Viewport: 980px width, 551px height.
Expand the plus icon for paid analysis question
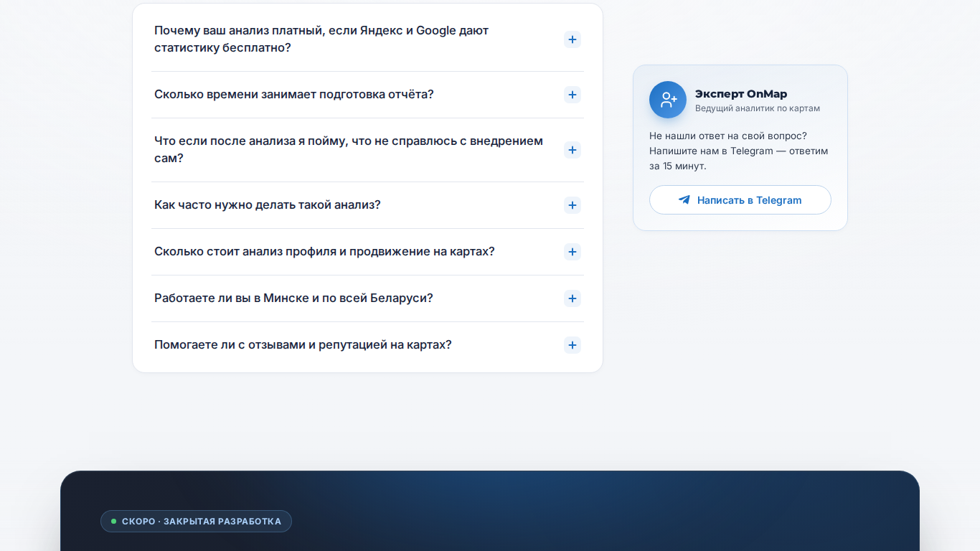572,39
